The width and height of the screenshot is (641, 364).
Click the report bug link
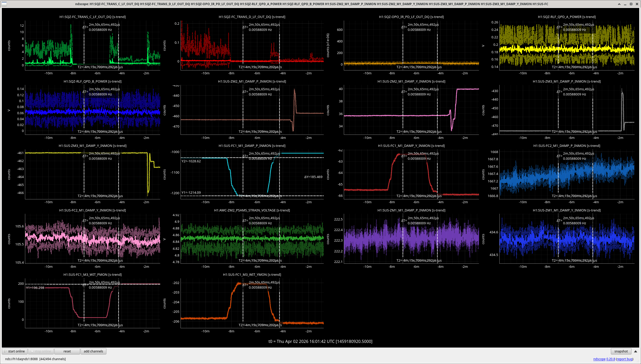[x=624, y=359]
